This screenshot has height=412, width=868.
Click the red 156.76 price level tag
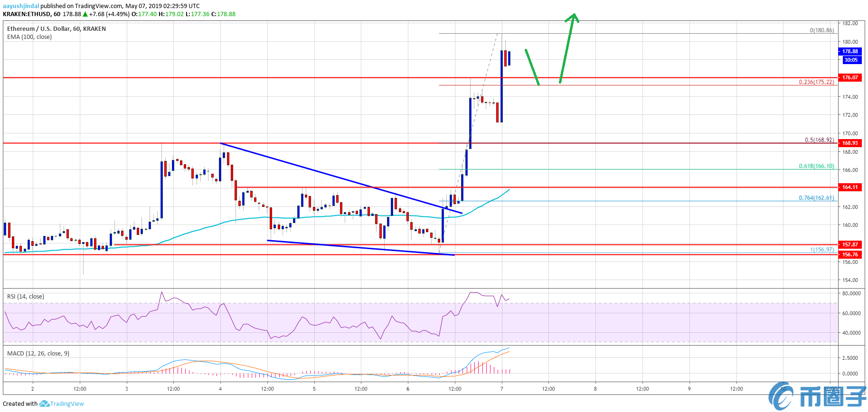click(850, 254)
